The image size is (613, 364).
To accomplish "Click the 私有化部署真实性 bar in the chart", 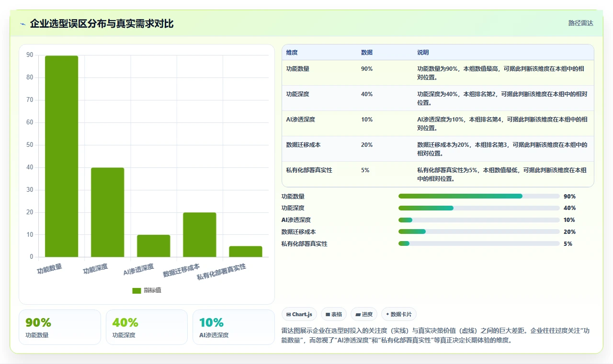I will point(245,252).
